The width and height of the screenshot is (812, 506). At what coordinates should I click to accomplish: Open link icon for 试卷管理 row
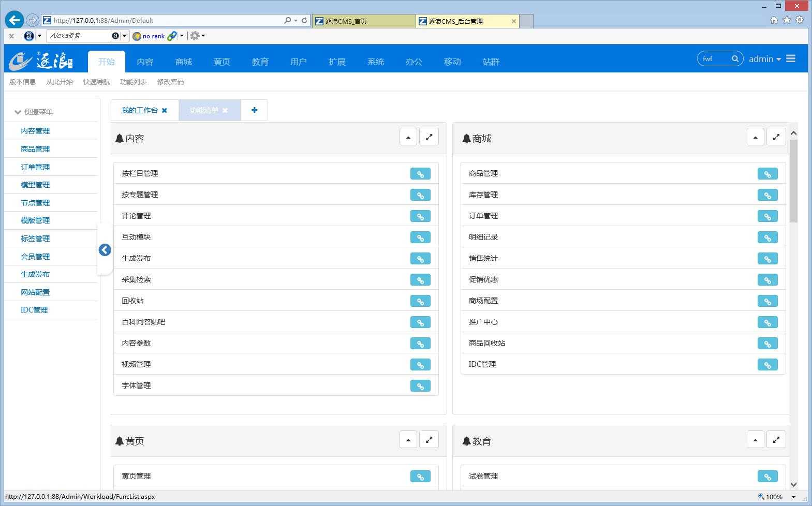tap(767, 477)
